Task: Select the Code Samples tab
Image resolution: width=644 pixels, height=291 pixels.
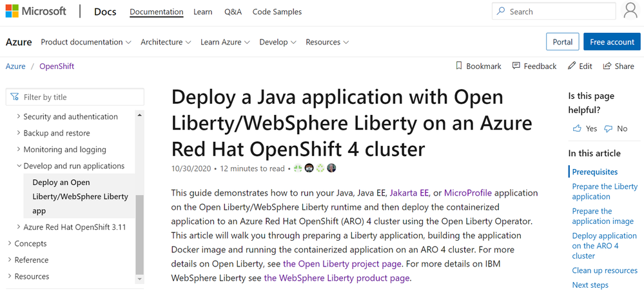Action: pyautogui.click(x=277, y=12)
